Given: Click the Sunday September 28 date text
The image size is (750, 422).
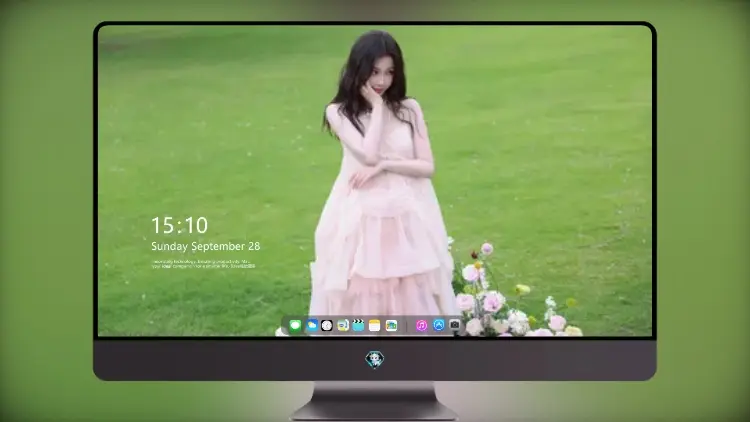Looking at the screenshot, I should click(206, 246).
